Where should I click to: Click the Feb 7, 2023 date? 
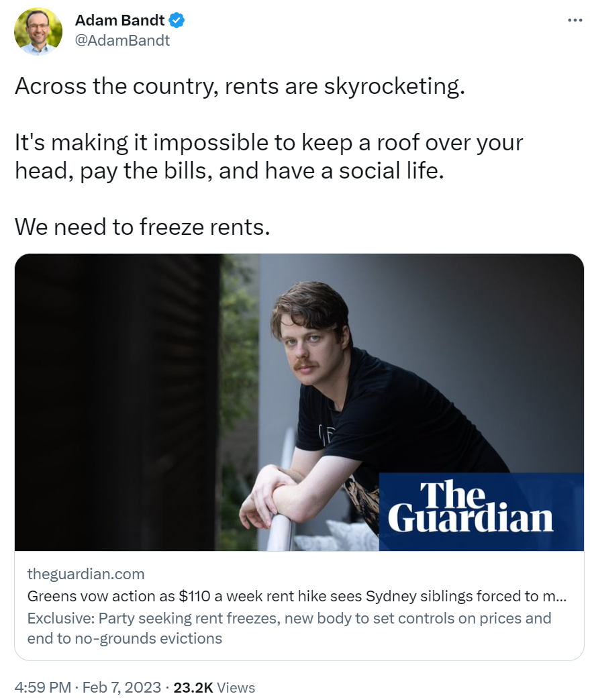(x=121, y=687)
